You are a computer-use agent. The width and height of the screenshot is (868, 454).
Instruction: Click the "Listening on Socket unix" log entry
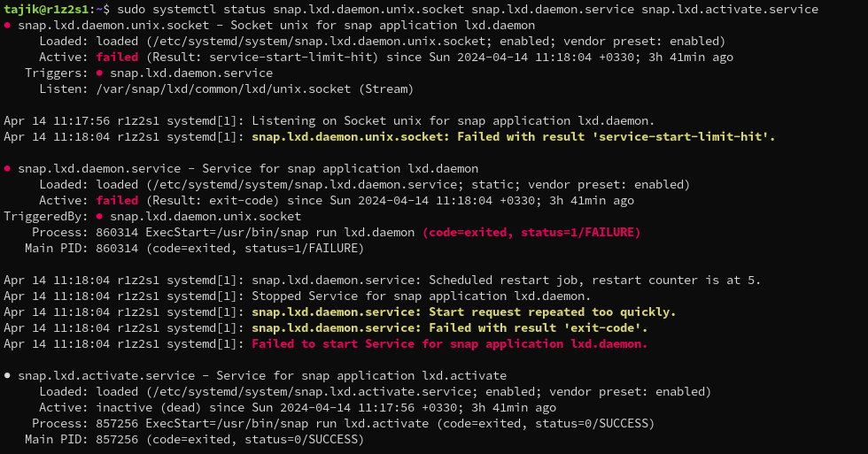453,121
